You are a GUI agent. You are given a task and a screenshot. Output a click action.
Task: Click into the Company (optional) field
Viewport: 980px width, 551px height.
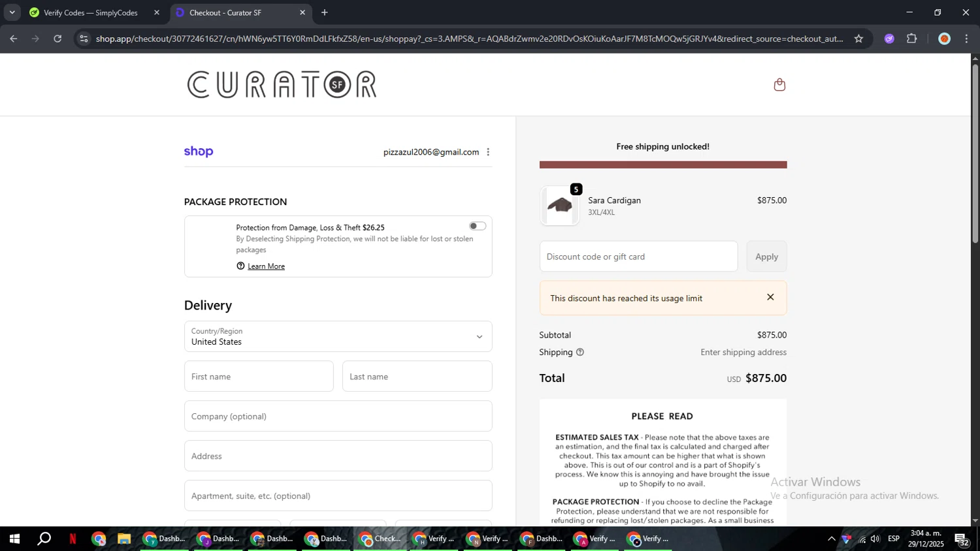[338, 417]
